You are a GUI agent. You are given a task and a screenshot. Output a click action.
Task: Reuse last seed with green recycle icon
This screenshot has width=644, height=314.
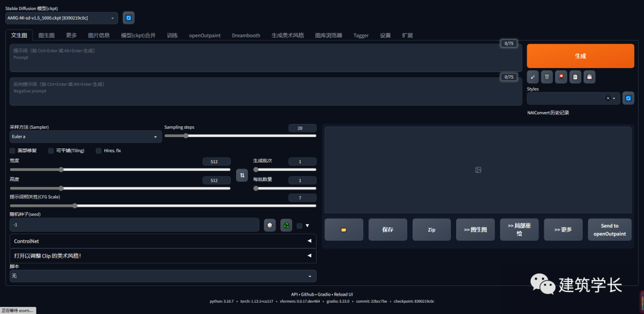point(286,225)
